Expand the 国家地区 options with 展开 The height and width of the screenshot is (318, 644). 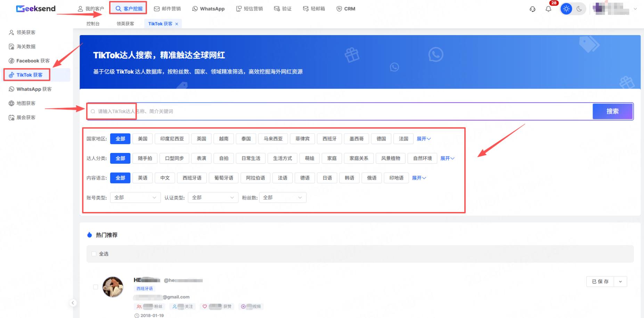click(424, 139)
